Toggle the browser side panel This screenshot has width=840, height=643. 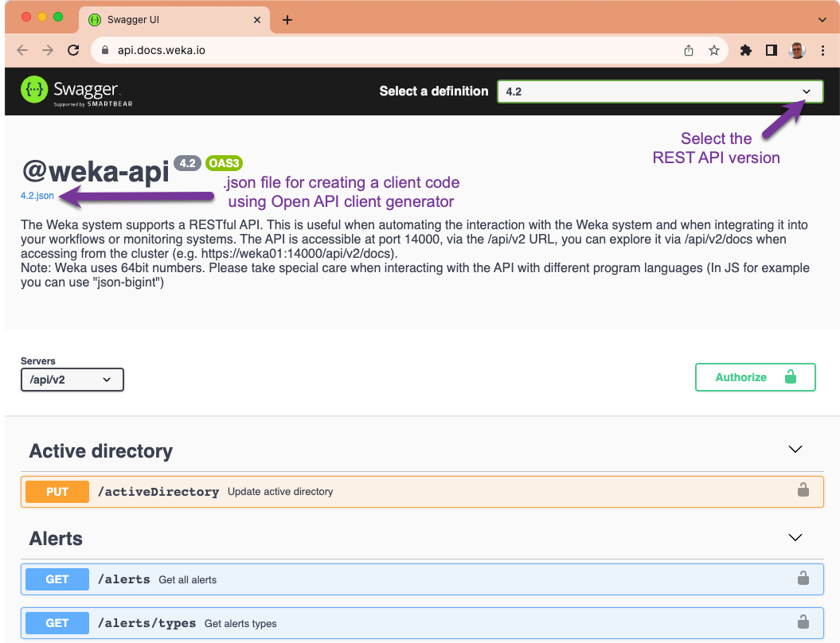771,50
